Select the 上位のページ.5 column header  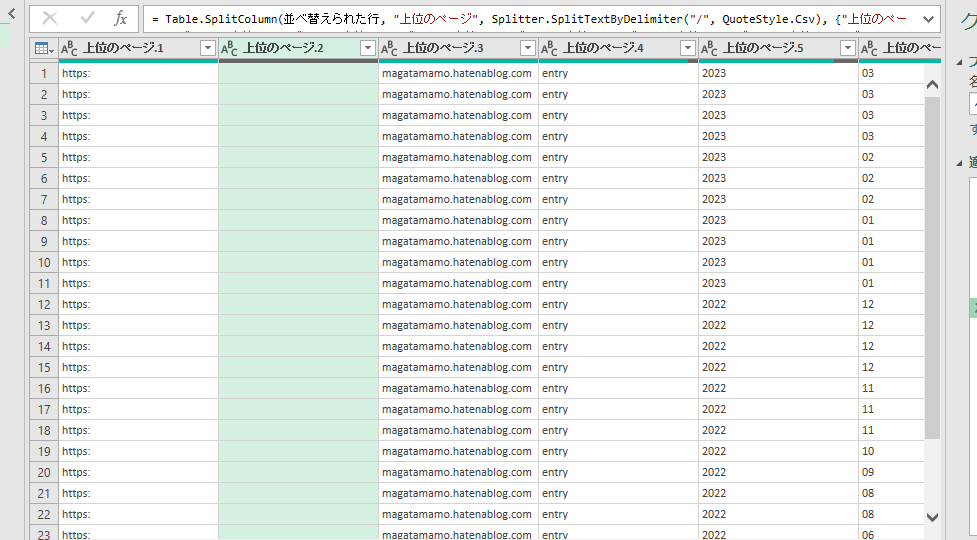(778, 48)
